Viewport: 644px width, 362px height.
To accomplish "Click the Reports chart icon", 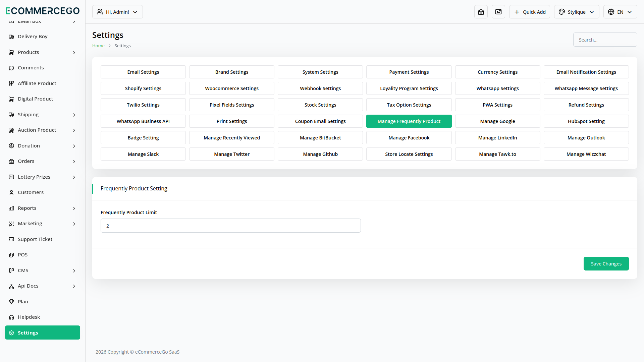I will tap(11, 208).
